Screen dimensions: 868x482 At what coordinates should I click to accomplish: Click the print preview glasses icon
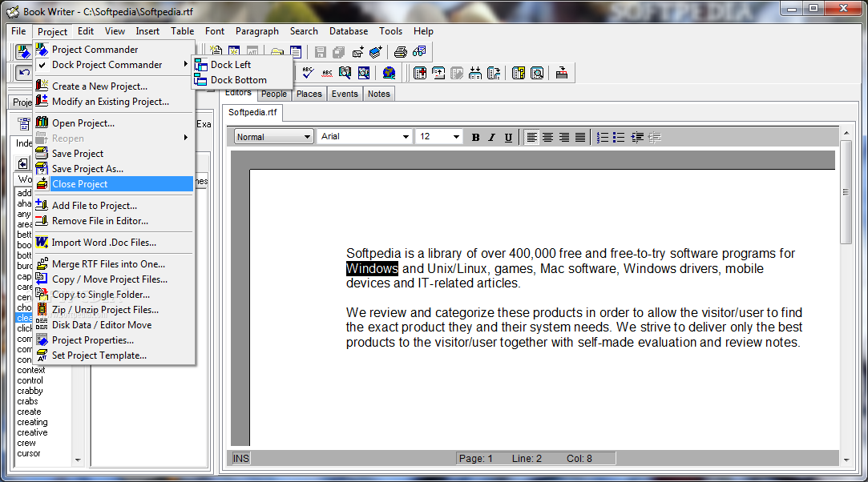point(420,52)
